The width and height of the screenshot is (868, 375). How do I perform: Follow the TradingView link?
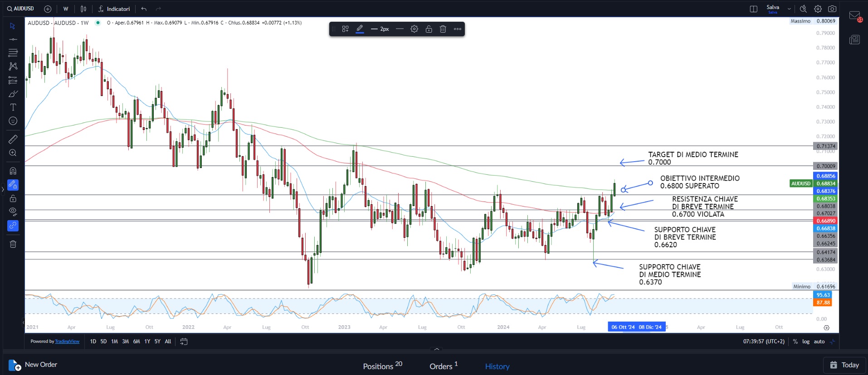pos(67,341)
